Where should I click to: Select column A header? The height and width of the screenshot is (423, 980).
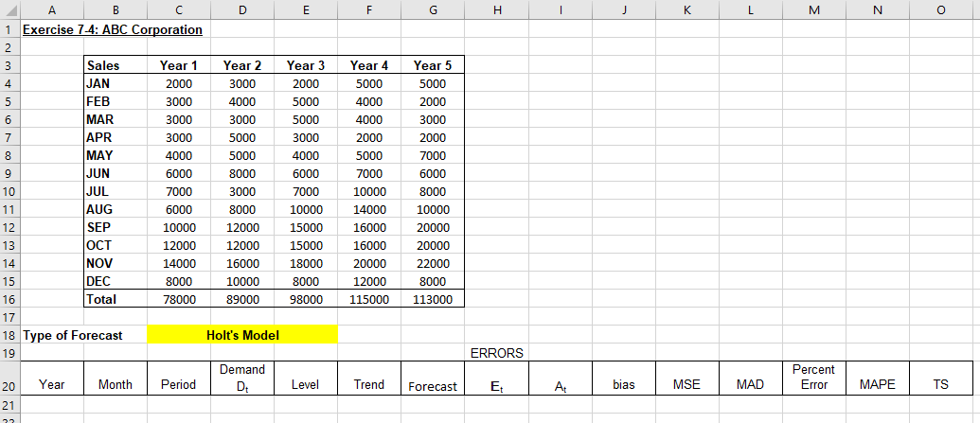pos(52,10)
